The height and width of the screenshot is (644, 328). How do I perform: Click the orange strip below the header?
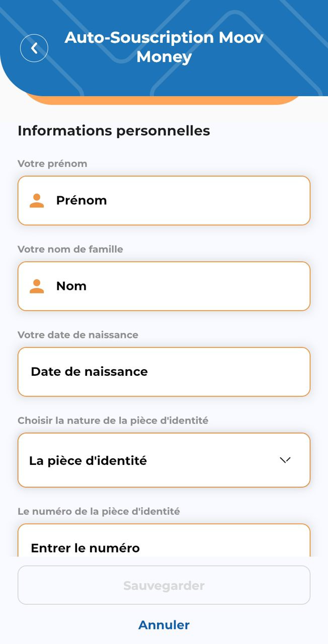pyautogui.click(x=164, y=100)
